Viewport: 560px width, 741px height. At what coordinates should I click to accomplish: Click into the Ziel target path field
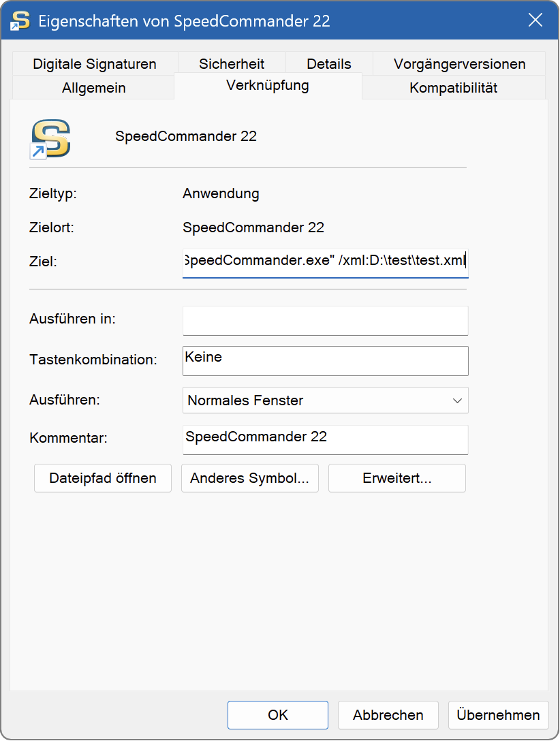(325, 262)
